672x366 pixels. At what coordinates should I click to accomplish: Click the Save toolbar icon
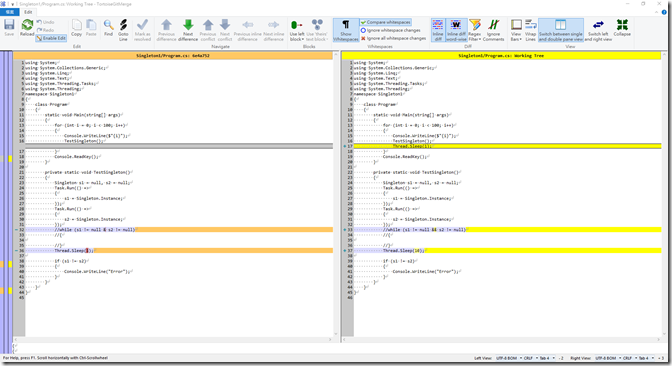pos(9,28)
